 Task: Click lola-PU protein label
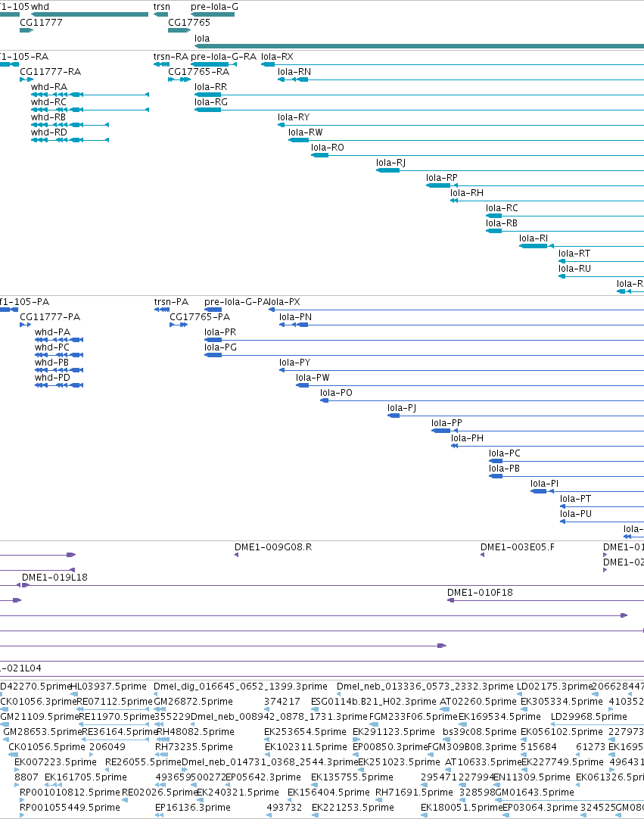tap(576, 514)
